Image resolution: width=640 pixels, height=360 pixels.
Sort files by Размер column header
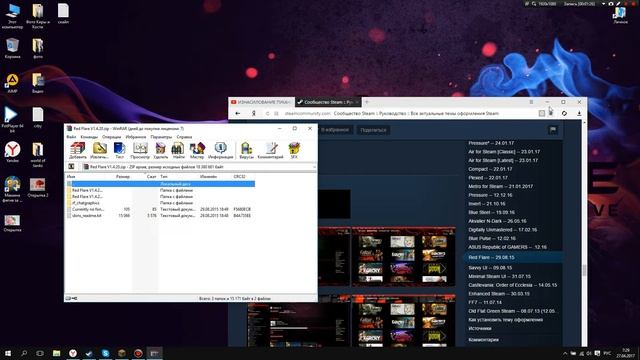point(123,177)
